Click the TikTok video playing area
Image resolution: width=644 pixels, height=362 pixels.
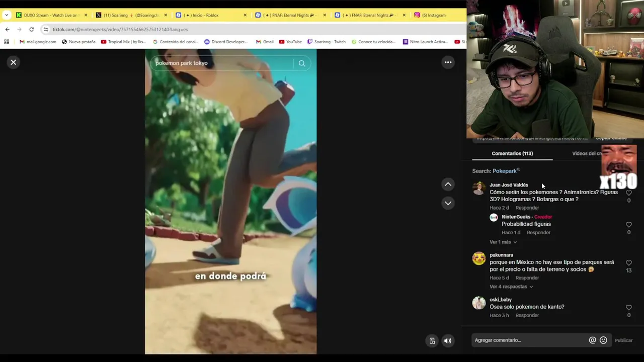[230, 201]
